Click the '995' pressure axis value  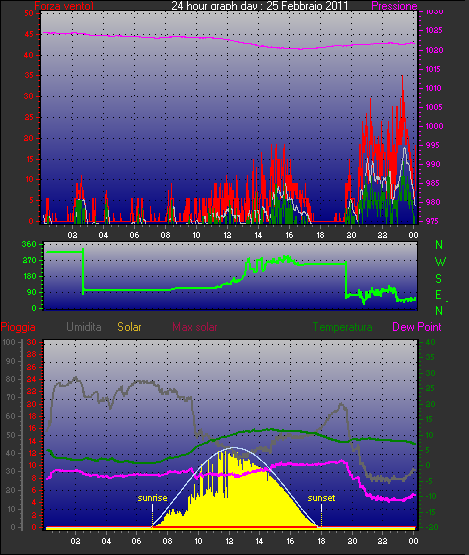[x=432, y=145]
